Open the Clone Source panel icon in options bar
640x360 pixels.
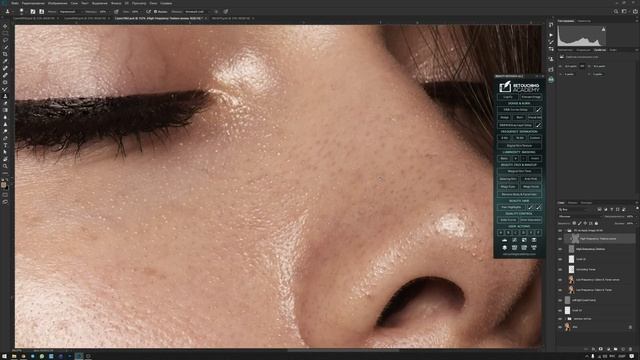[x=42, y=11]
